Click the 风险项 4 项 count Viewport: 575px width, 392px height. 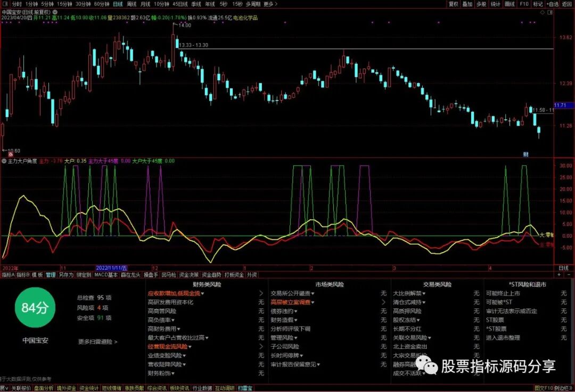pos(93,308)
